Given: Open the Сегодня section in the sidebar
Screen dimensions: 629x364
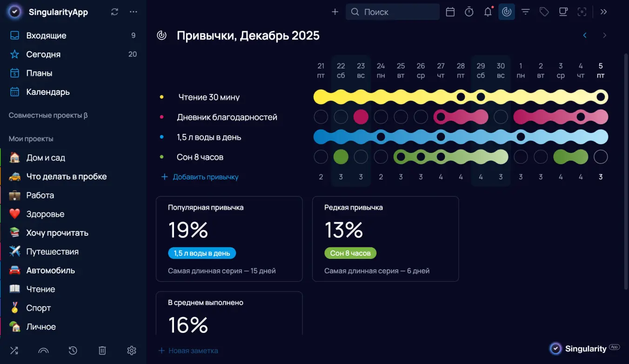Looking at the screenshot, I should coord(45,54).
